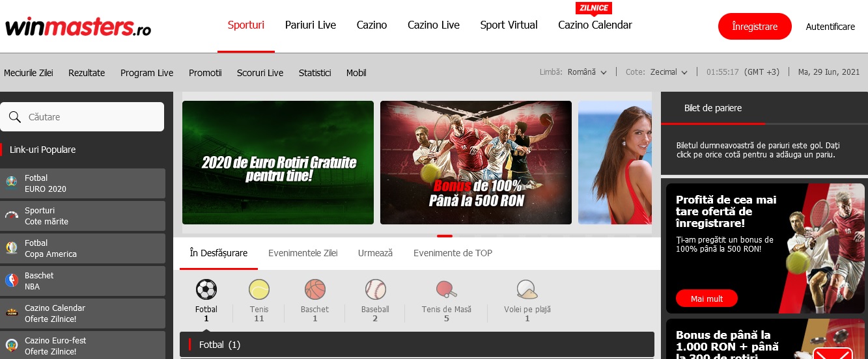Click the Înregistrare button
Image resolution: width=868 pixels, height=359 pixels.
(x=755, y=27)
